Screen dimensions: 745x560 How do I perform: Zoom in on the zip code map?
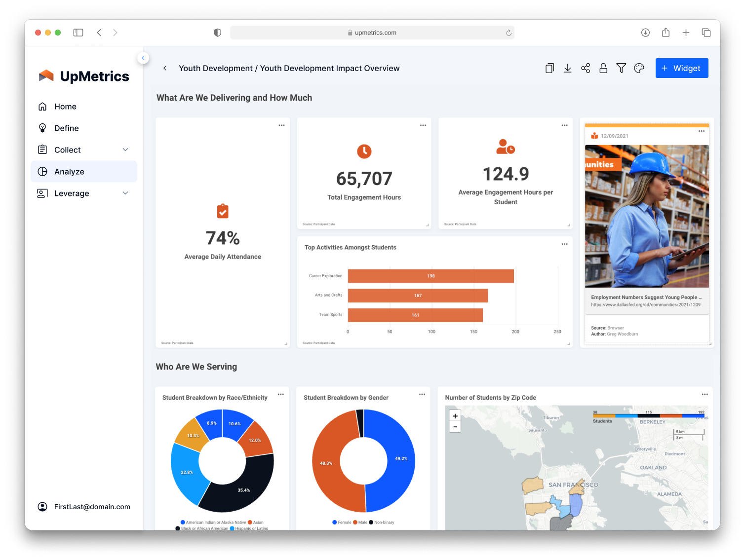[x=455, y=416]
